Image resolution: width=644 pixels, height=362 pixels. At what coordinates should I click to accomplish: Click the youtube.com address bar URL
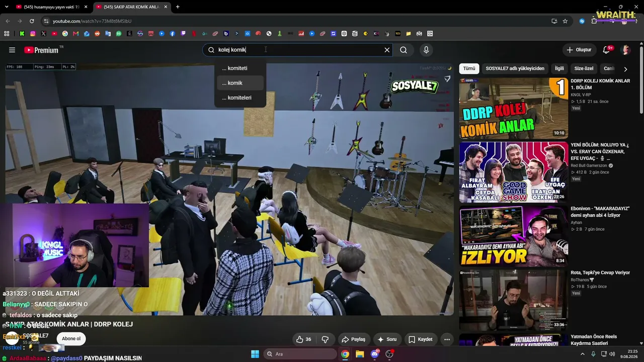coord(92,21)
